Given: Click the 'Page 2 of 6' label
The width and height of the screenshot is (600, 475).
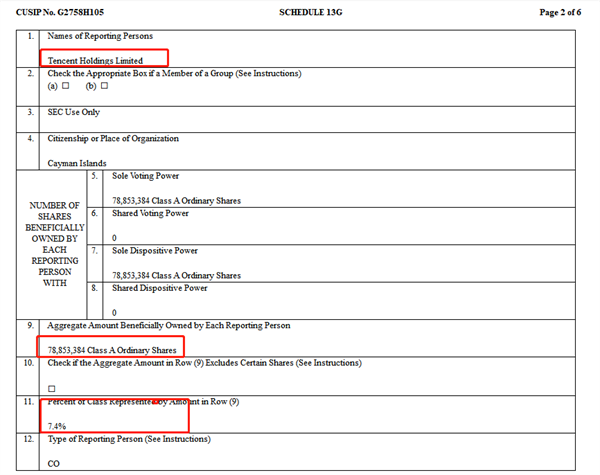Looking at the screenshot, I should point(560,12).
